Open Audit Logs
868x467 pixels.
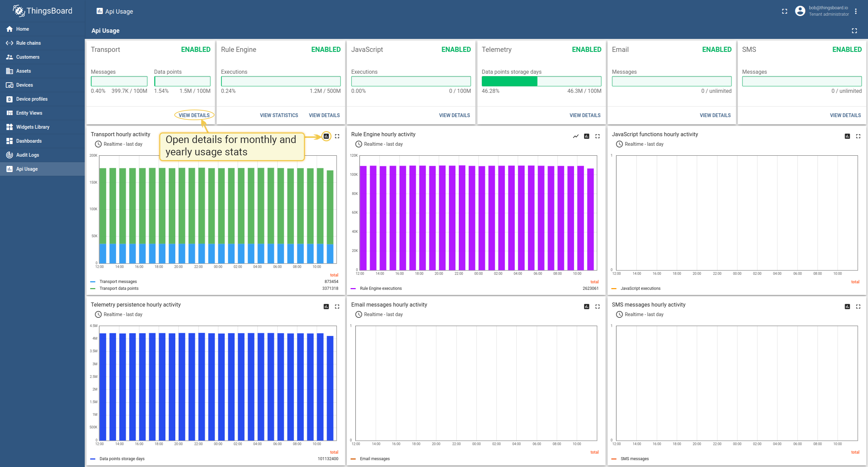pyautogui.click(x=42, y=155)
